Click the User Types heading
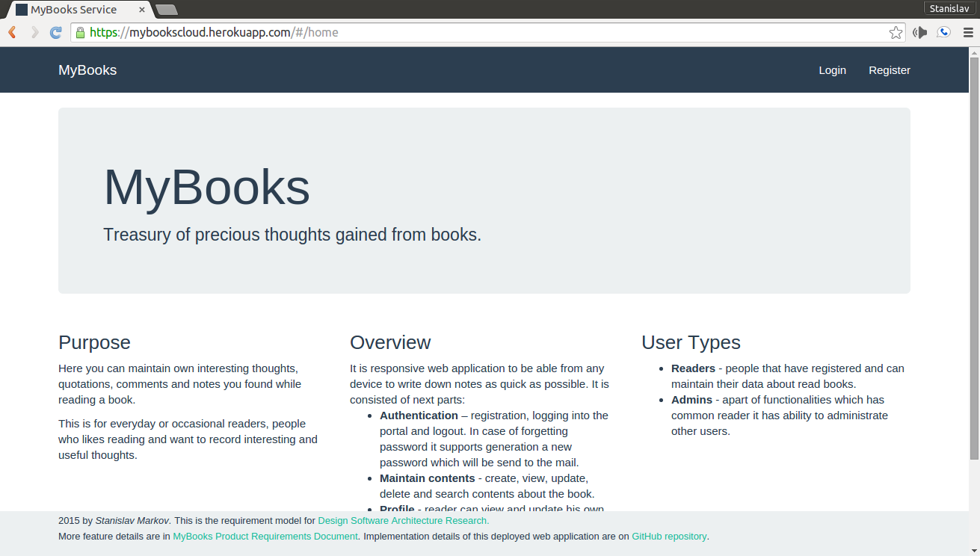This screenshot has width=980, height=556. tap(691, 342)
